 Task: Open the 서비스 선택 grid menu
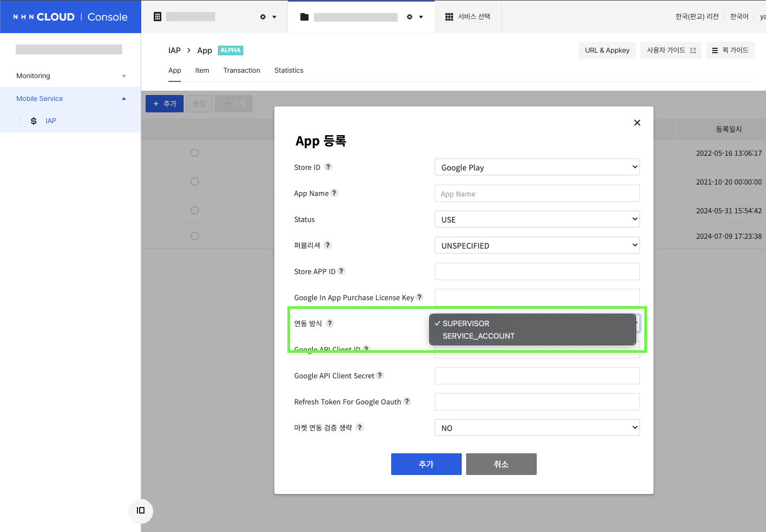point(468,17)
